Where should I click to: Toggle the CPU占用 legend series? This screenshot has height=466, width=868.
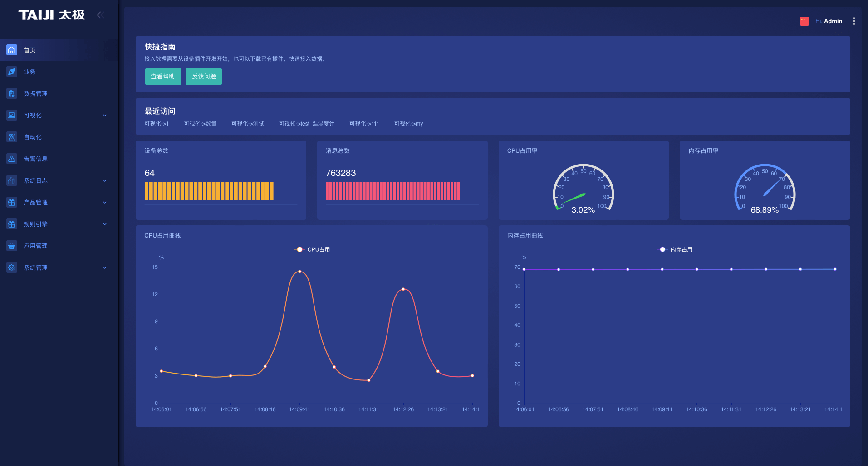(312, 249)
